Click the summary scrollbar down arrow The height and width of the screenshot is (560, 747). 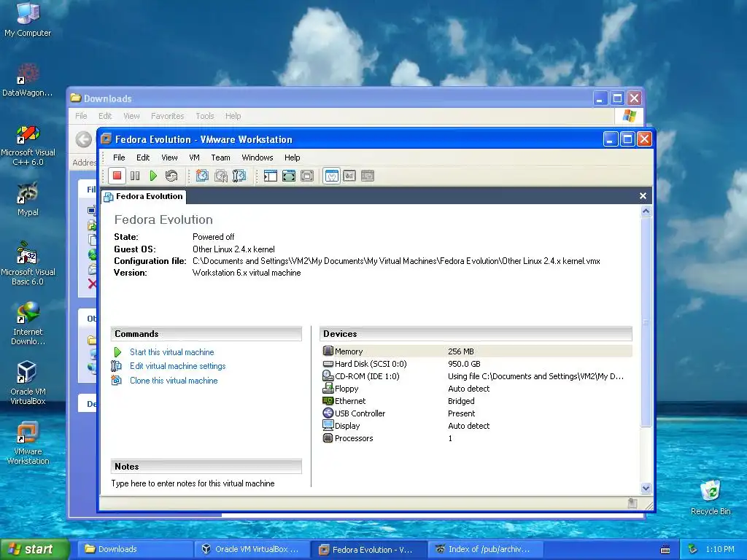coord(646,488)
